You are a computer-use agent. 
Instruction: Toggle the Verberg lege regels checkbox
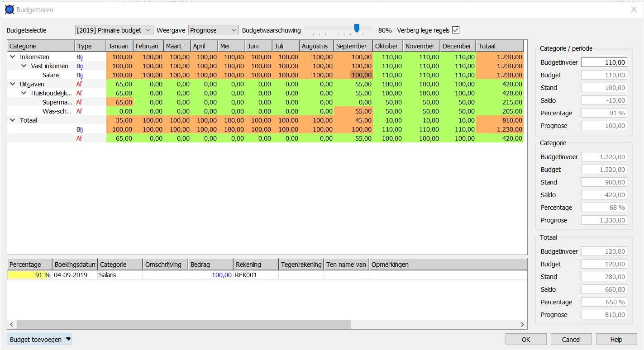tap(456, 30)
